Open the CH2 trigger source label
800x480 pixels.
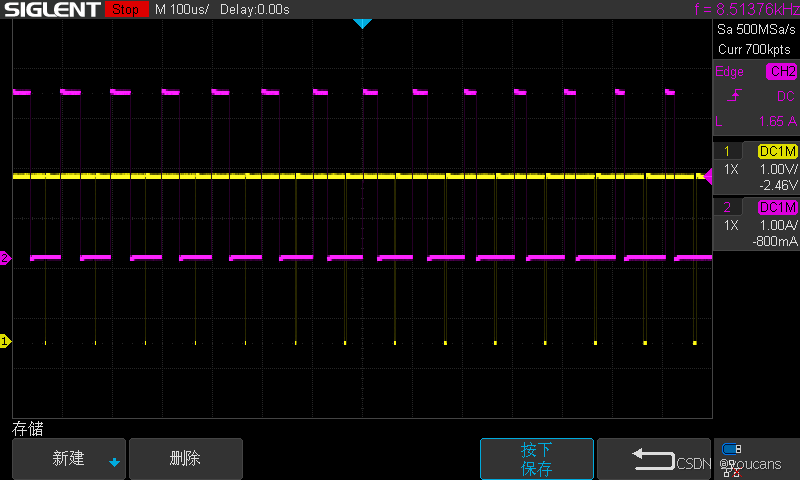click(781, 71)
